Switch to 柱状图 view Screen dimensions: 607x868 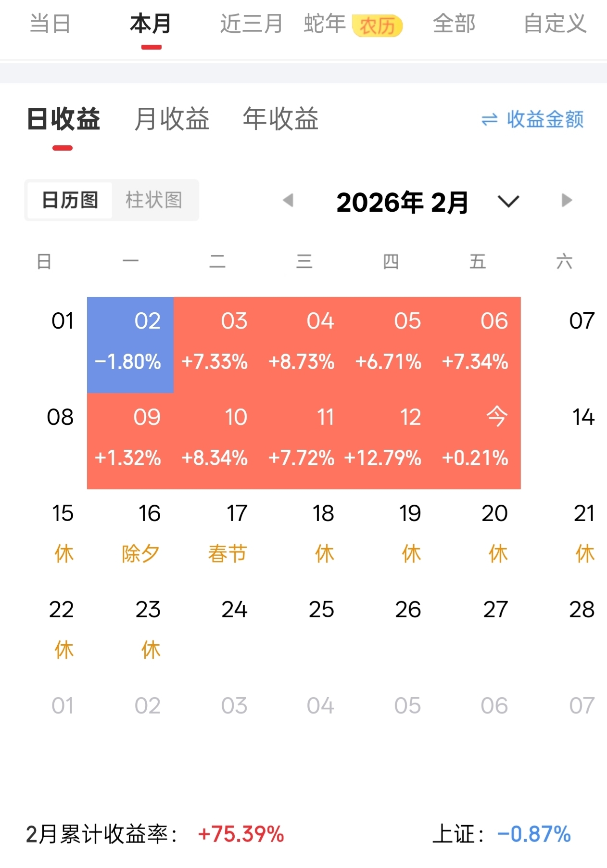point(154,200)
